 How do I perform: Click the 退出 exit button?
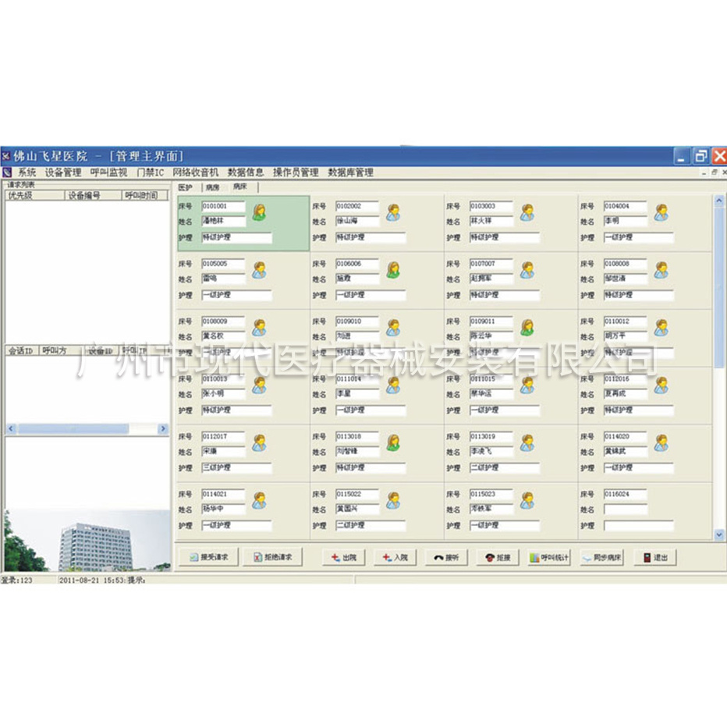click(x=654, y=558)
